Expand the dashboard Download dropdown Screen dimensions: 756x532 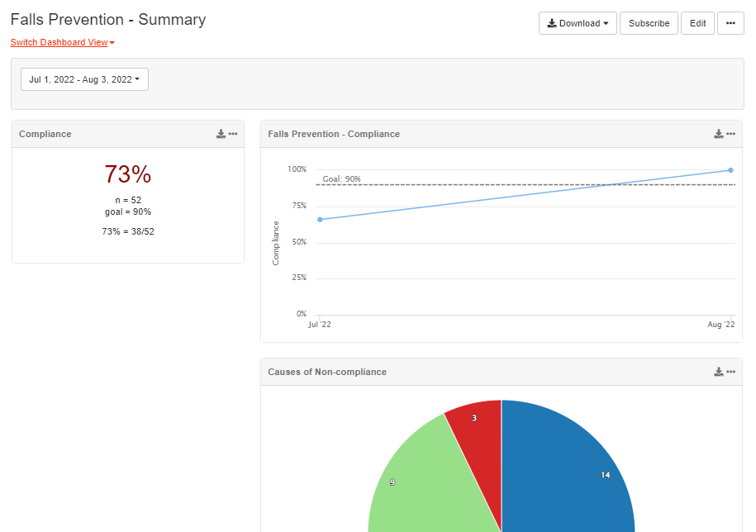tap(578, 23)
